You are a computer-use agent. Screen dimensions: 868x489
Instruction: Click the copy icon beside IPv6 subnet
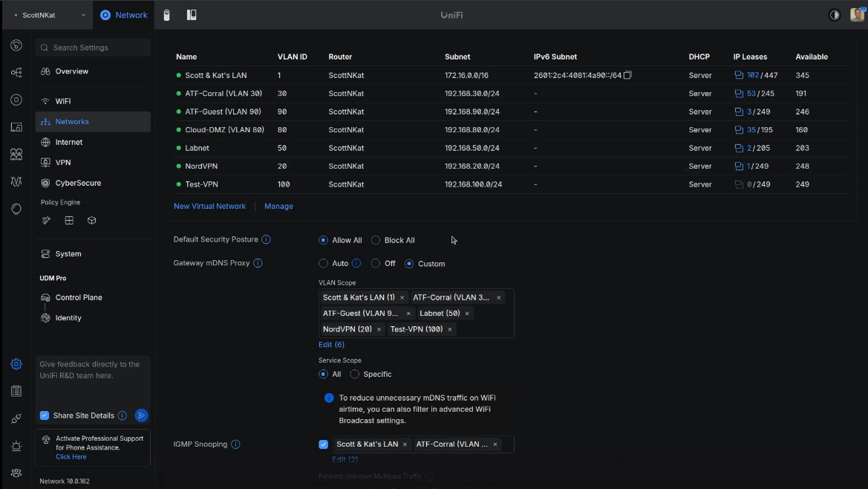(x=627, y=75)
